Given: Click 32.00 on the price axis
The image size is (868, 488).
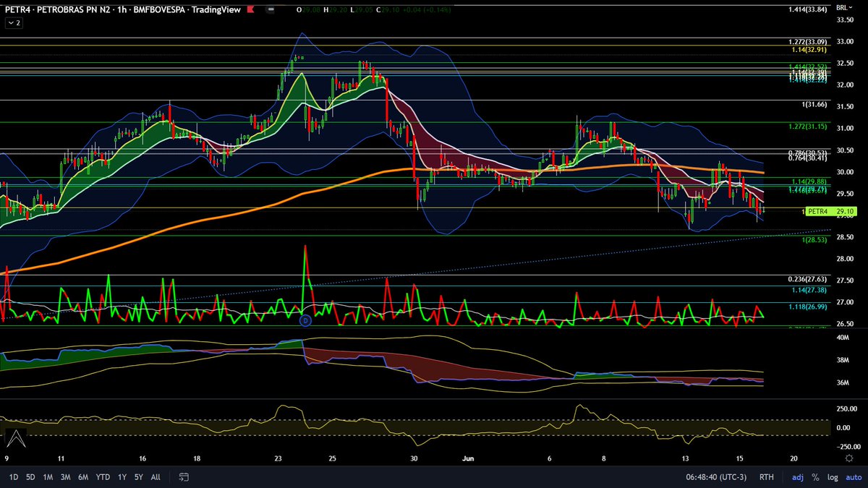Looking at the screenshot, I should pos(845,85).
